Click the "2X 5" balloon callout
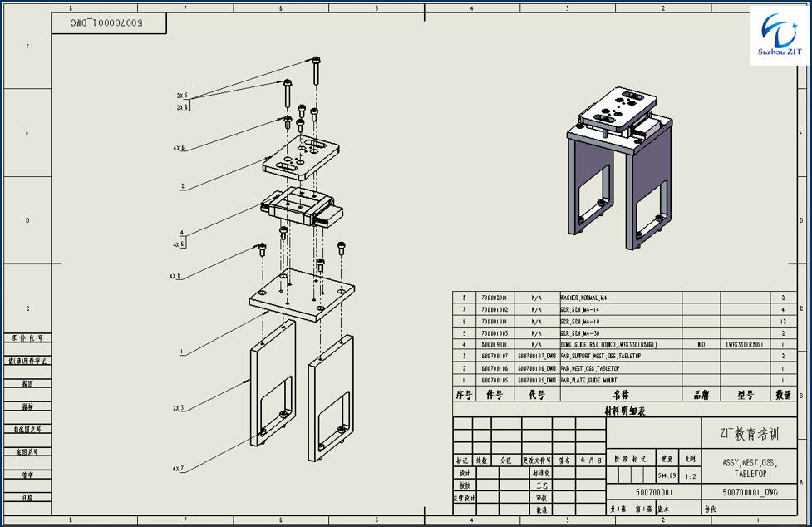The height and width of the screenshot is (527, 812). [x=181, y=95]
